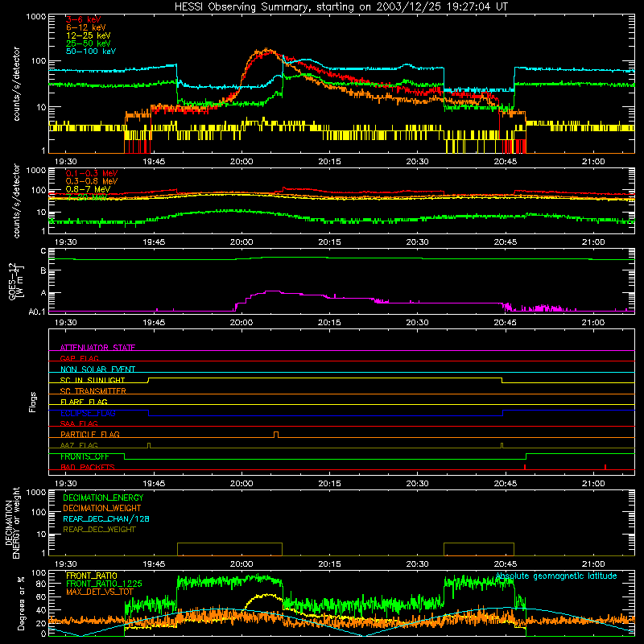This screenshot has width=644, height=644.
Task: Click the ATTENUATOR_STATE flag label
Action: pos(97,348)
